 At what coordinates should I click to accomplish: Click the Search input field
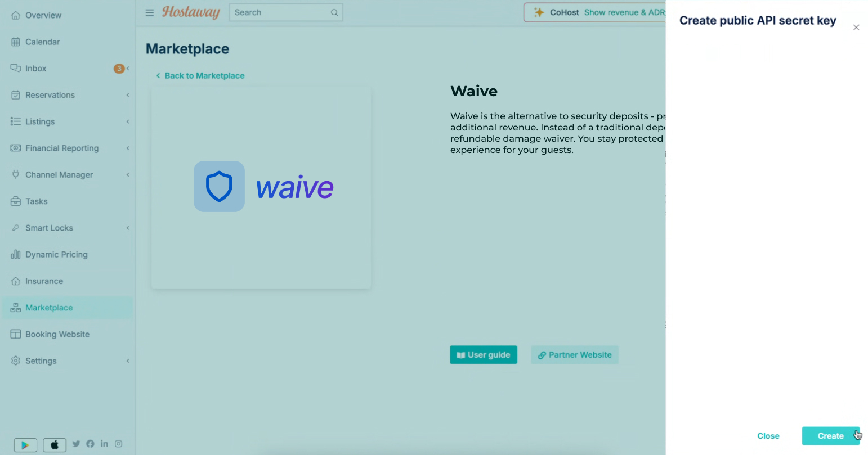pos(286,12)
